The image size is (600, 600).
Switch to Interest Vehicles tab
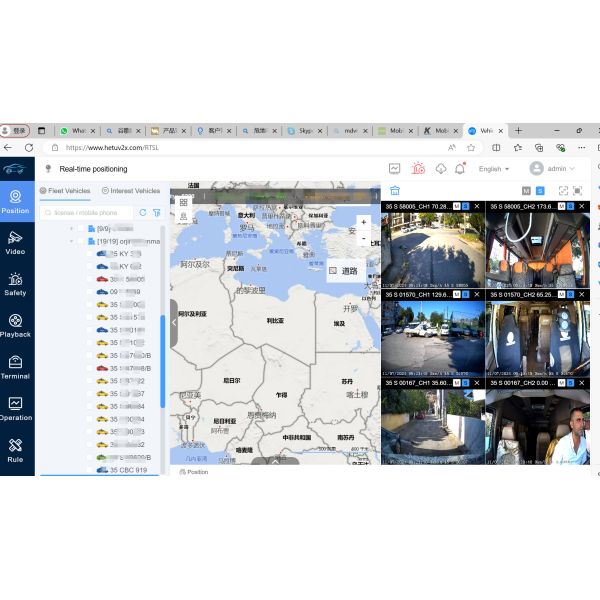(131, 191)
